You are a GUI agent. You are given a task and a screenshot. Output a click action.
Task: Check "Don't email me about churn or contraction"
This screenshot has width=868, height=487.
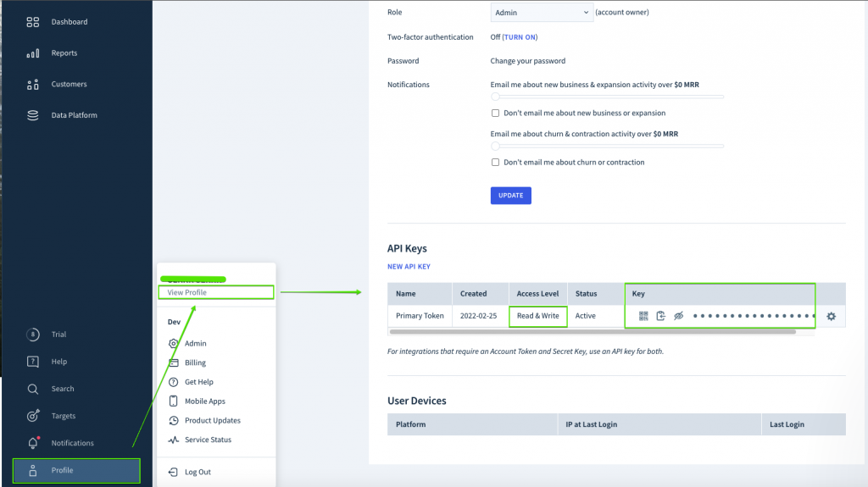496,163
